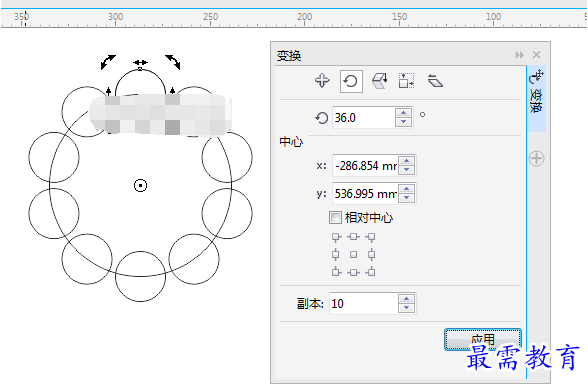The height and width of the screenshot is (389, 588).
Task: Click the rotation angle icon beside 36.0
Action: 321,118
